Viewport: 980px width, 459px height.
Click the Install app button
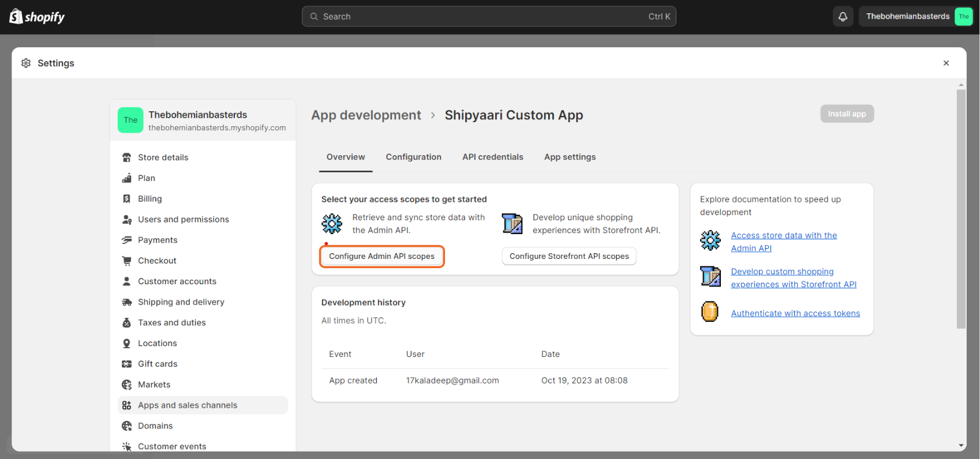[847, 114]
